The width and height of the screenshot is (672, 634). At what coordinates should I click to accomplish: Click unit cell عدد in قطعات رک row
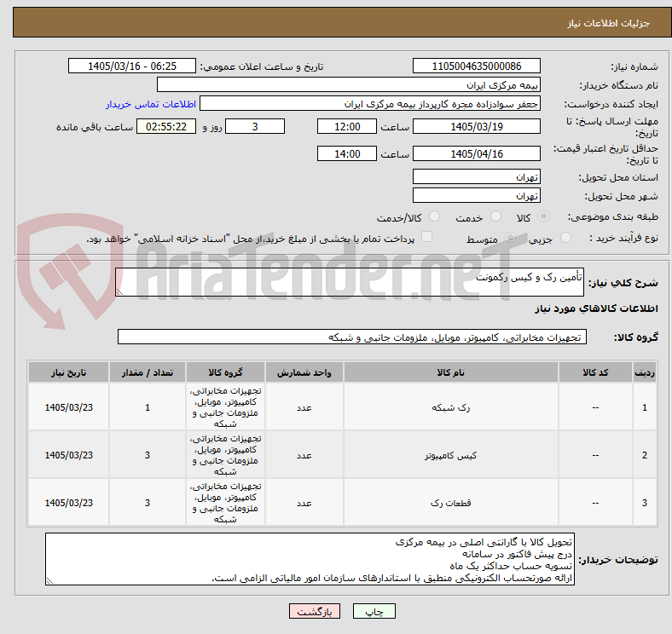[x=304, y=503]
